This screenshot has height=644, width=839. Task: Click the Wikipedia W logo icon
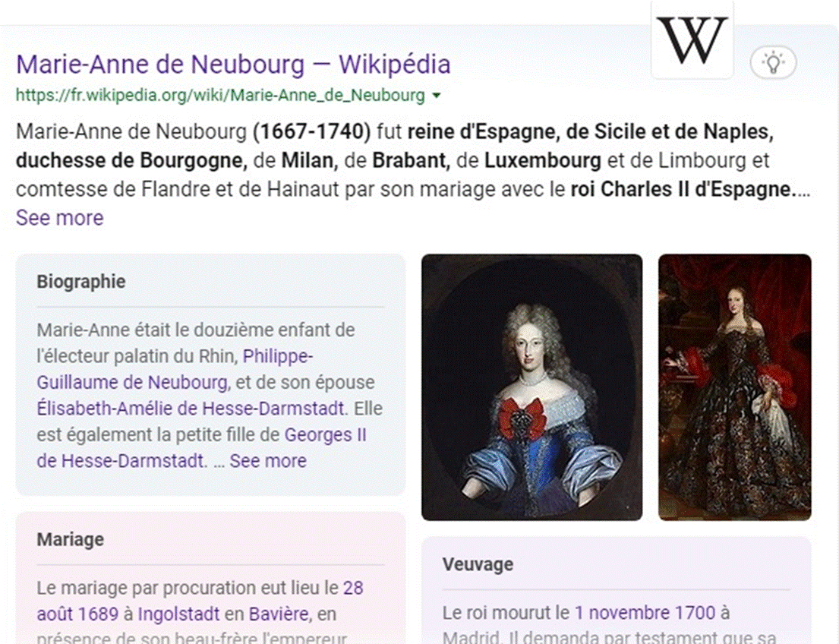click(x=692, y=41)
